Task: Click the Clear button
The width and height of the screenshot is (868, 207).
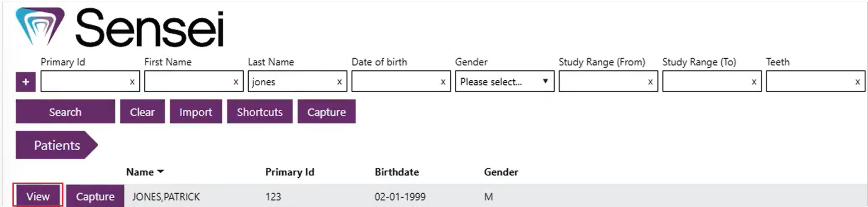Action: point(142,111)
